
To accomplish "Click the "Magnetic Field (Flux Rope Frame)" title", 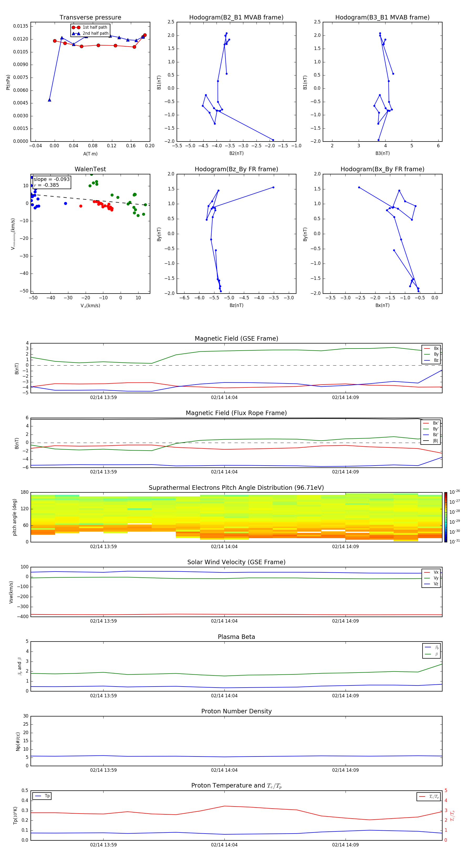I will click(236, 413).
